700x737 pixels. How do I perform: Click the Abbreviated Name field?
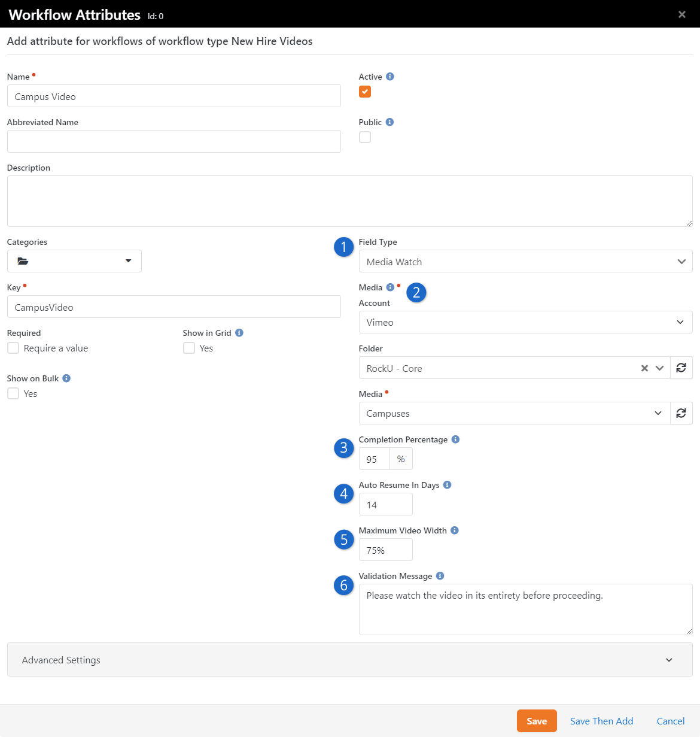[x=174, y=141]
